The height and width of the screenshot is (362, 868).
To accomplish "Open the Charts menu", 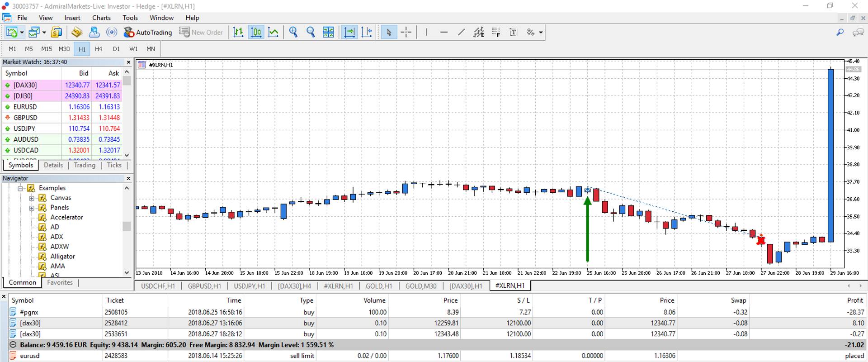I will pyautogui.click(x=101, y=18).
